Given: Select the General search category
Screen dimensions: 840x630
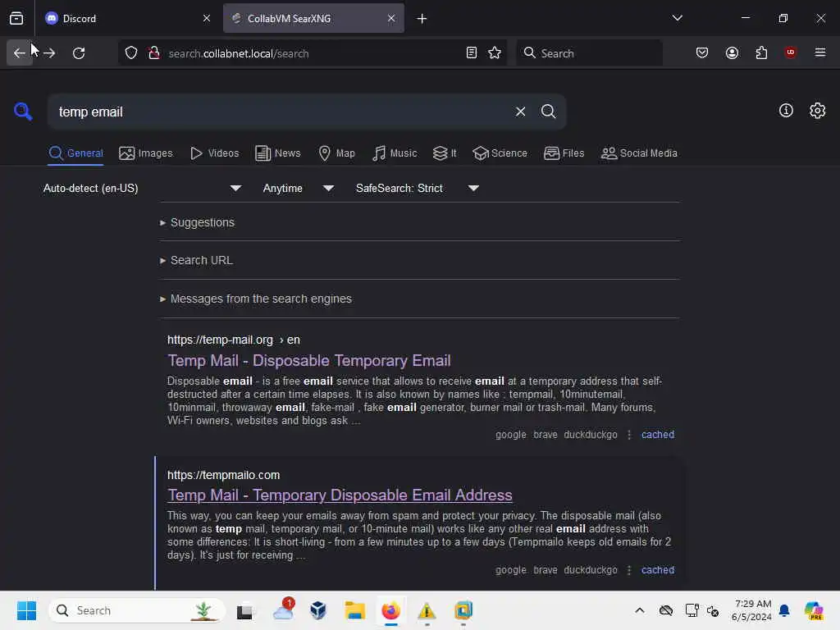Looking at the screenshot, I should pyautogui.click(x=75, y=153).
